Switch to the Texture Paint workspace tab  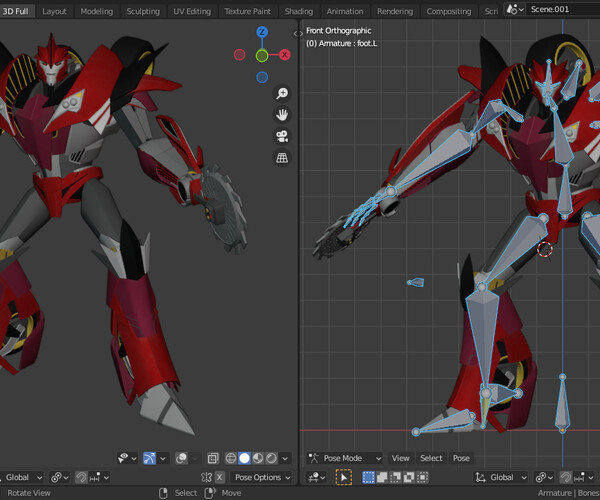[x=248, y=11]
